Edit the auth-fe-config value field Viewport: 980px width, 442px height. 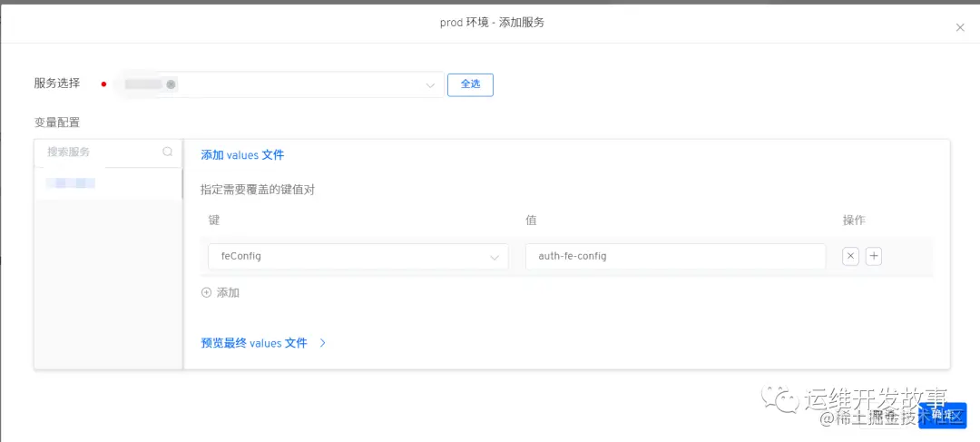point(676,256)
